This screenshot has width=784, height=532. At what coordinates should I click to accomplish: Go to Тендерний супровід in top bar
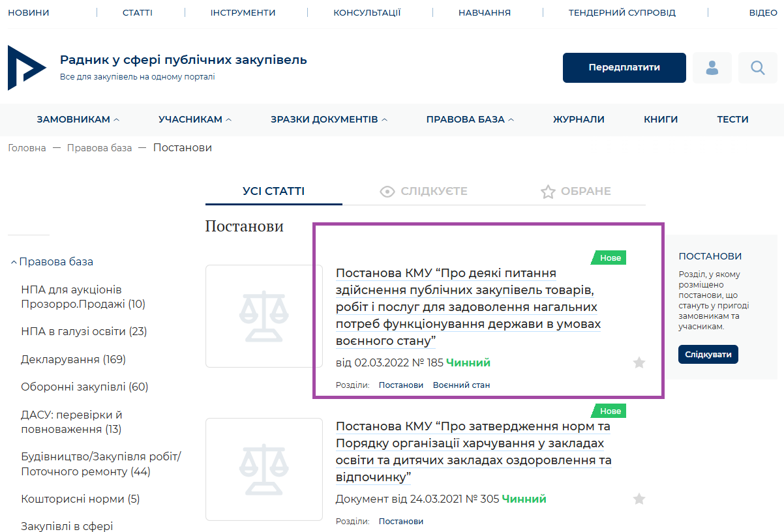[x=622, y=12]
